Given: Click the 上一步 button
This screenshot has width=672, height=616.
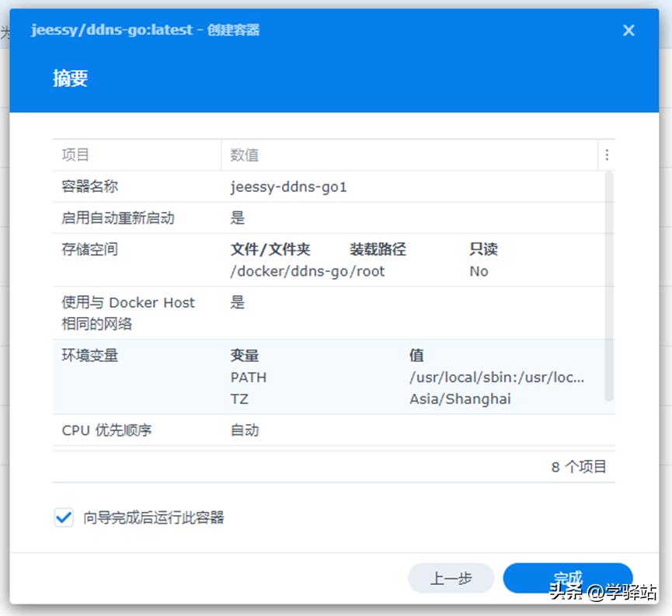Looking at the screenshot, I should [451, 578].
